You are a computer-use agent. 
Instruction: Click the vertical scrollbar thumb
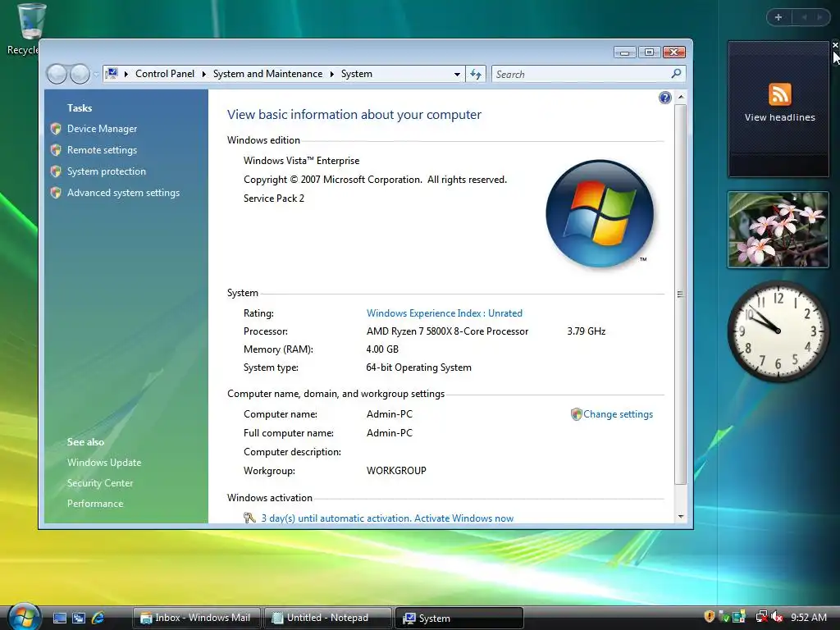[x=680, y=294]
